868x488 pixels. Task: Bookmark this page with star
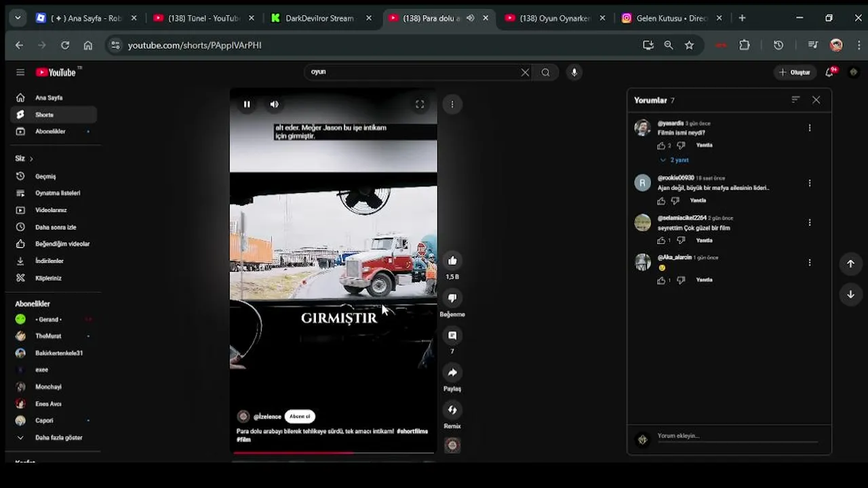[689, 45]
